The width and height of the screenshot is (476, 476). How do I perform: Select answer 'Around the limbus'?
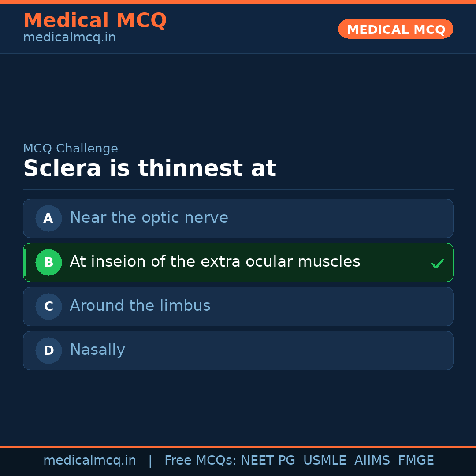[140, 306]
